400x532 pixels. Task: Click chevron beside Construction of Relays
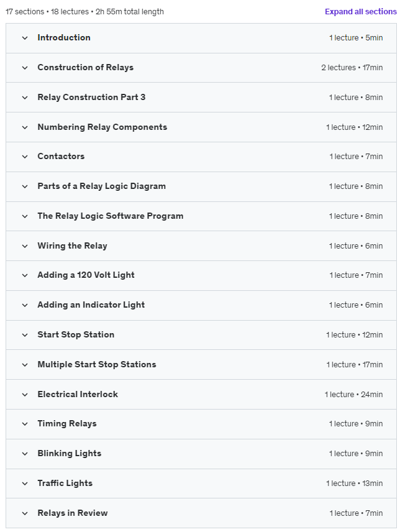(25, 68)
